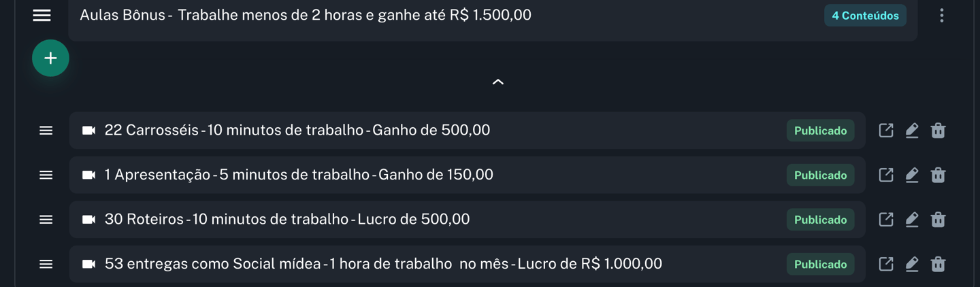Click the Aulas Bônus module title
Screen dimensions: 980x287
point(306,15)
